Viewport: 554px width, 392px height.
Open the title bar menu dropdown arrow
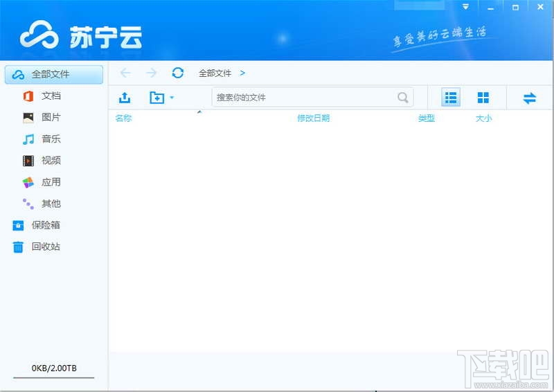pyautogui.click(x=465, y=7)
